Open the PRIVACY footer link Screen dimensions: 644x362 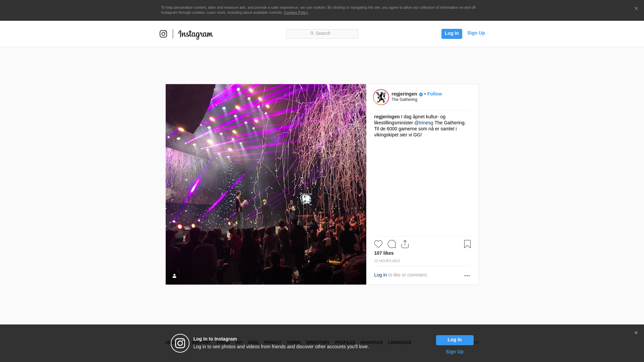272,343
